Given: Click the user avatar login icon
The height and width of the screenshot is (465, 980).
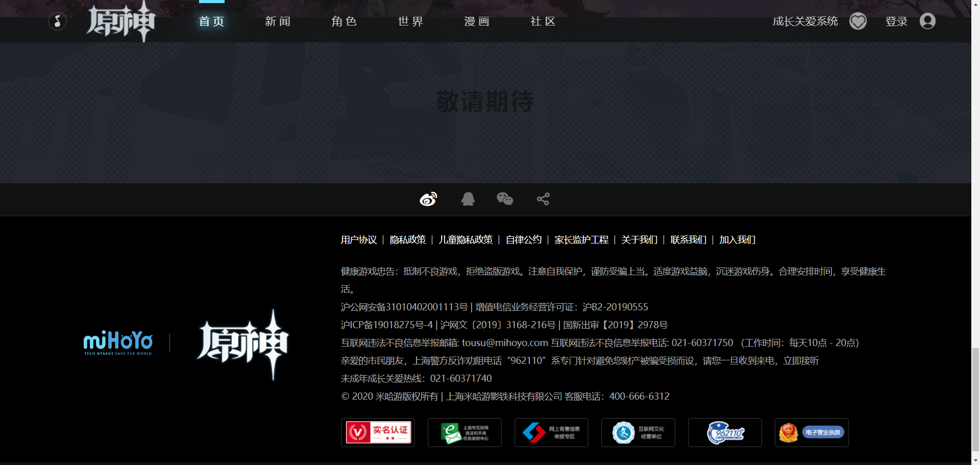Looking at the screenshot, I should [x=927, y=21].
